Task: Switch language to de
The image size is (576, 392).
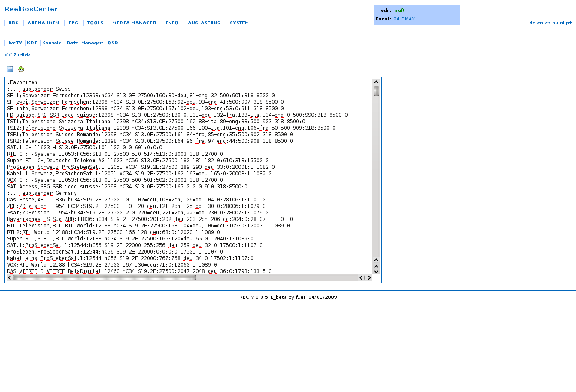Action: tap(532, 23)
